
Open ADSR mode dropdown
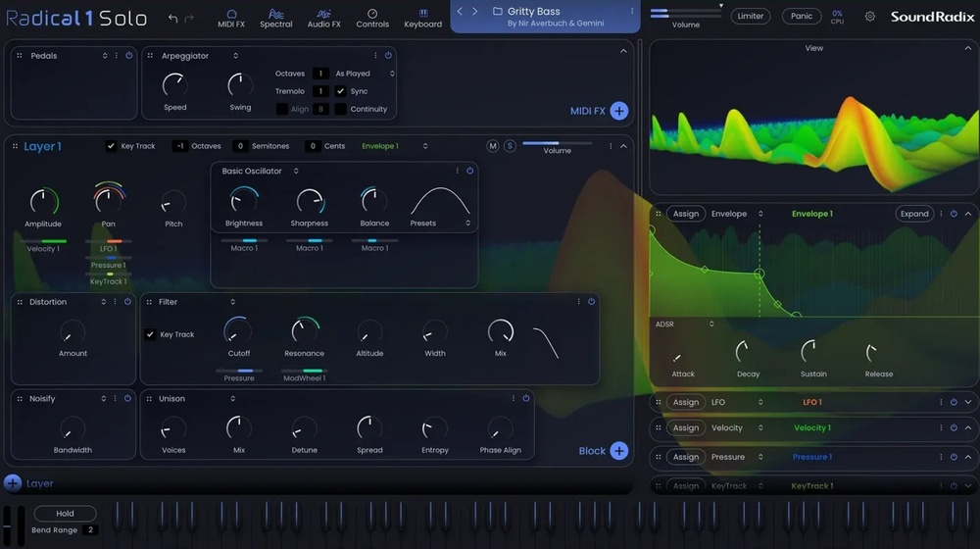click(684, 324)
